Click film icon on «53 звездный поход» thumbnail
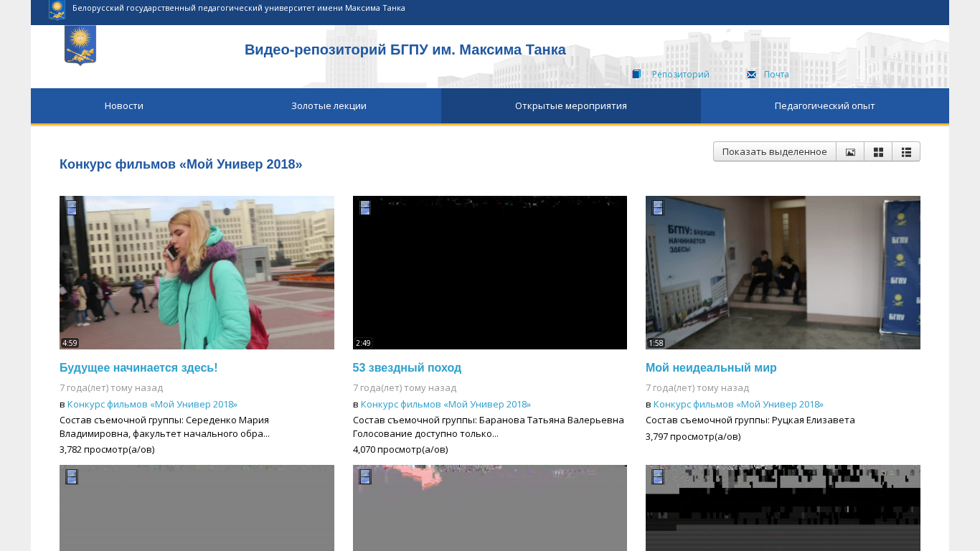Screen dimensions: 980x551 tap(365, 208)
